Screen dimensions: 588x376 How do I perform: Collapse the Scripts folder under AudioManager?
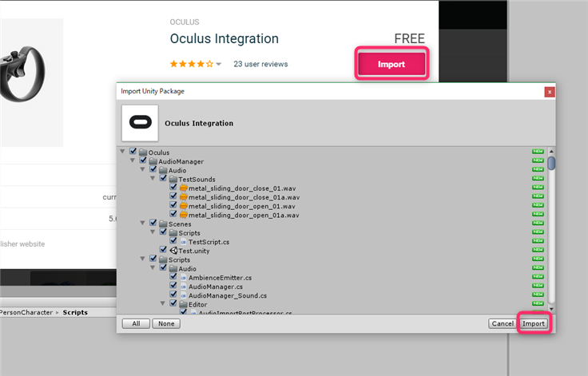142,259
